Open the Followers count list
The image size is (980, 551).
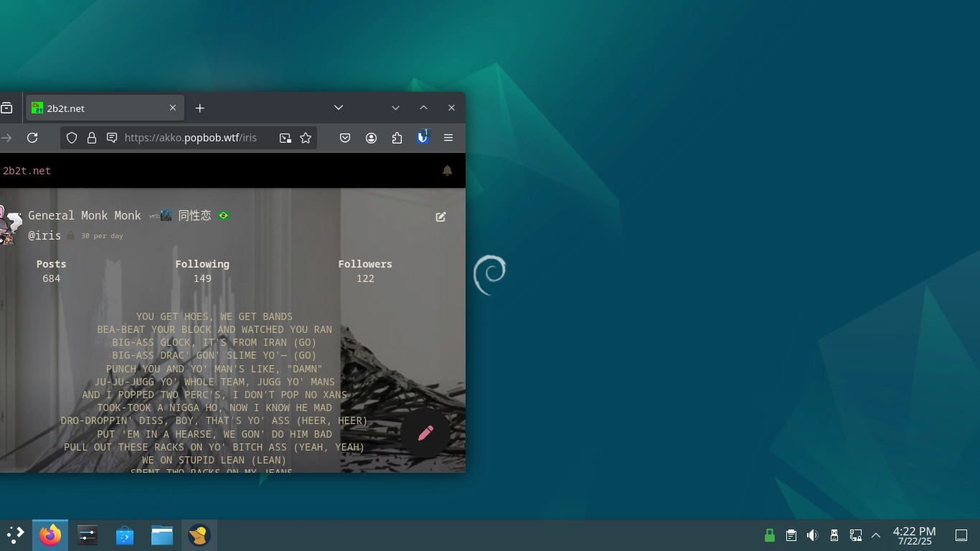[365, 271]
